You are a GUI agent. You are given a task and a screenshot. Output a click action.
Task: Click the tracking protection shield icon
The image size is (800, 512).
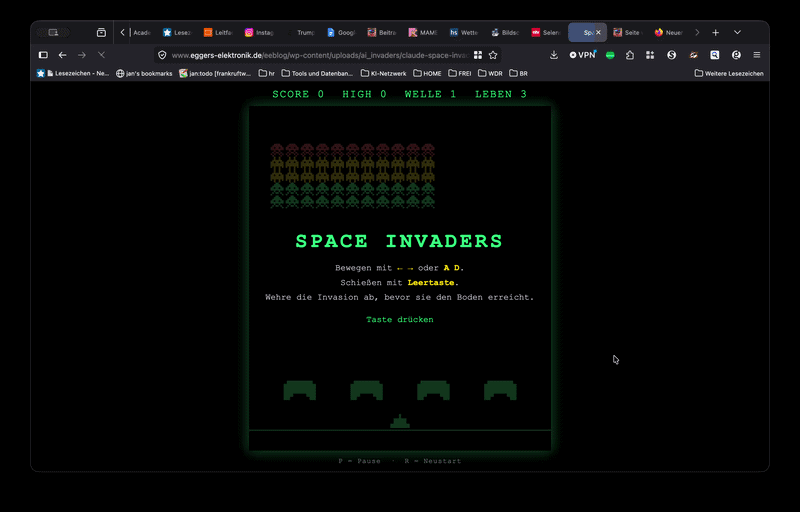pyautogui.click(x=162, y=55)
